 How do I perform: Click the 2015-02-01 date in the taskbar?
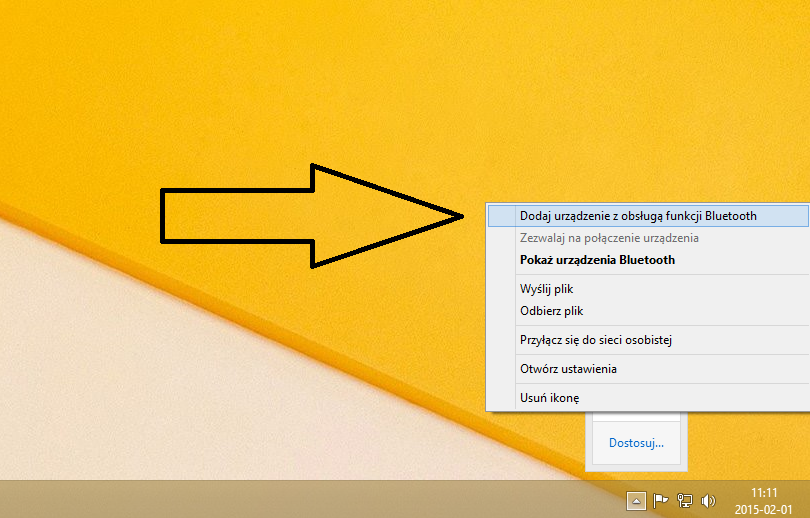click(x=764, y=508)
